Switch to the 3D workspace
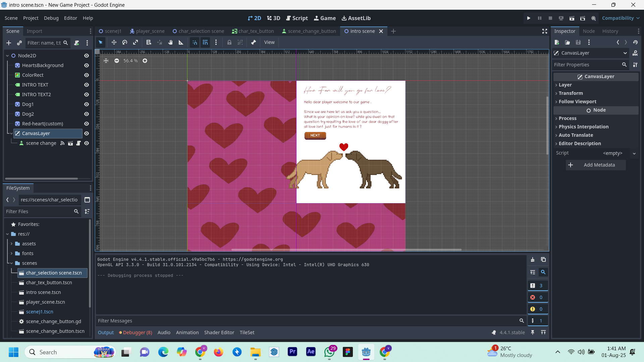The width and height of the screenshot is (644, 362). click(273, 18)
